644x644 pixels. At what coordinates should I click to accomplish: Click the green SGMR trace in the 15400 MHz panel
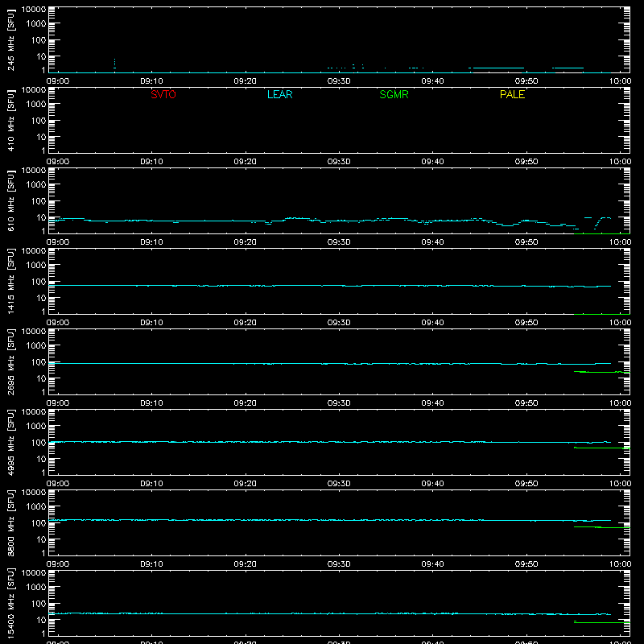coord(601,622)
